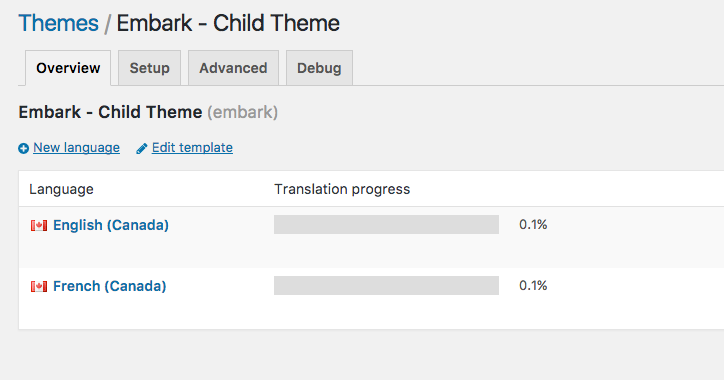Open the French (Canada) translation
This screenshot has width=724, height=380.
(109, 286)
